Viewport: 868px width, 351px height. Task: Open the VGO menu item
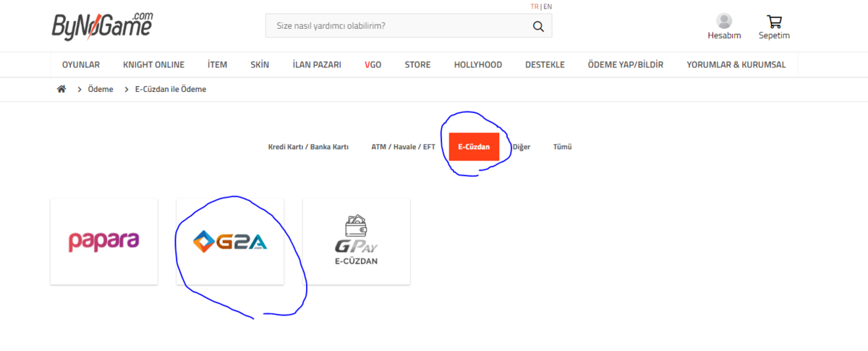click(373, 64)
